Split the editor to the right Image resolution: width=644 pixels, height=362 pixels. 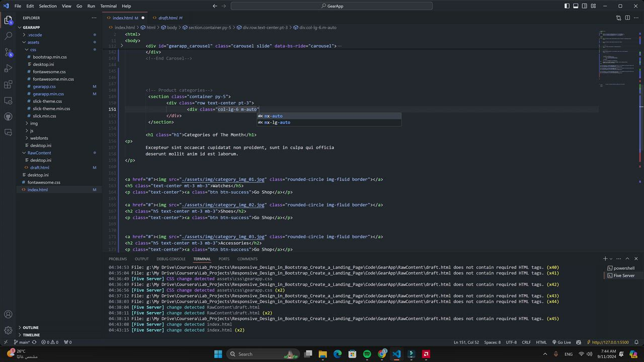point(627,18)
